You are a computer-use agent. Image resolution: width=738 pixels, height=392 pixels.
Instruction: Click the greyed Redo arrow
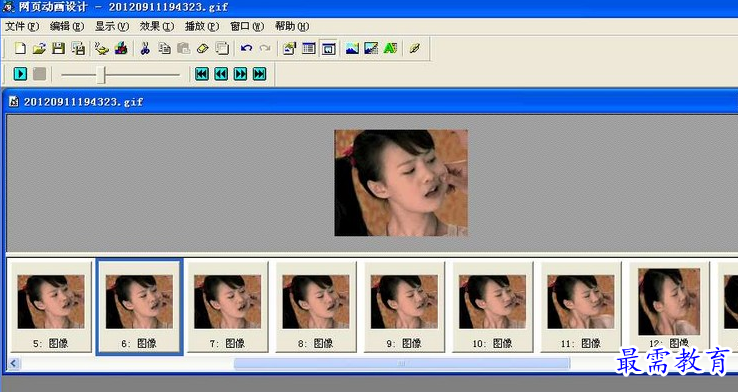[265, 48]
